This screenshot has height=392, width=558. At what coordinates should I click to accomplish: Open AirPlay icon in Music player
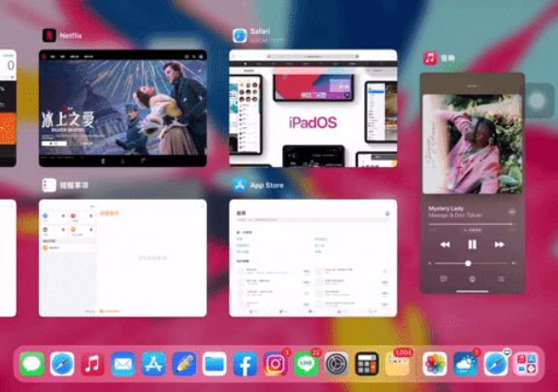point(473,278)
